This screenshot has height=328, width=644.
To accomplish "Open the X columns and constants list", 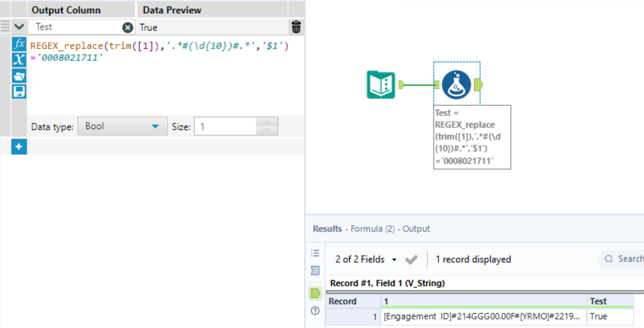I will (x=19, y=60).
